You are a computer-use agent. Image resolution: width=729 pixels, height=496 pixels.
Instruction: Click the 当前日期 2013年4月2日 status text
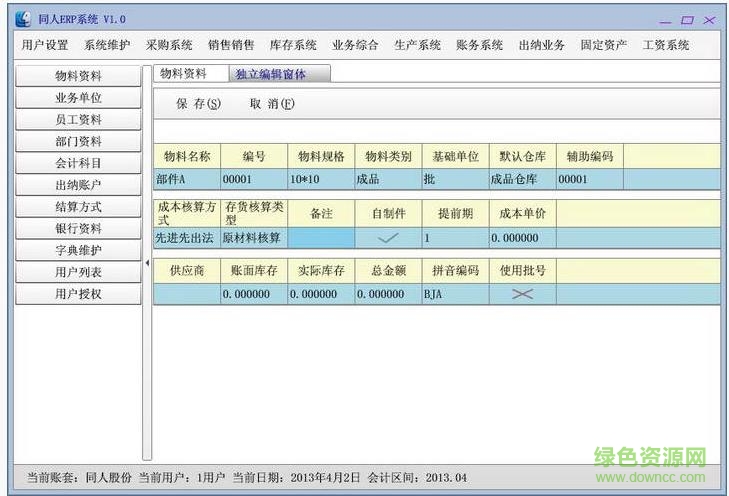[296, 477]
